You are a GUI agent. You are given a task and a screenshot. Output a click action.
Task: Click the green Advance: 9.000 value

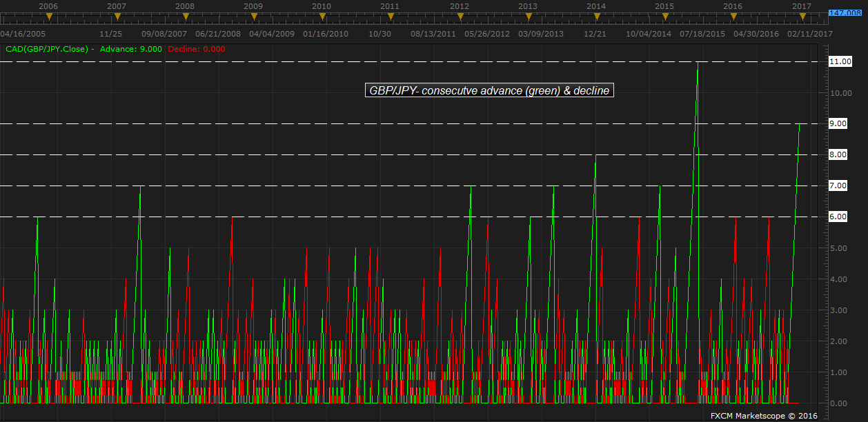point(131,49)
